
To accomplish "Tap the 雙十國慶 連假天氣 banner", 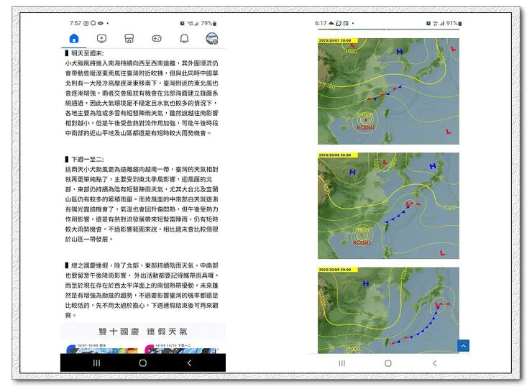I will coord(143,332).
